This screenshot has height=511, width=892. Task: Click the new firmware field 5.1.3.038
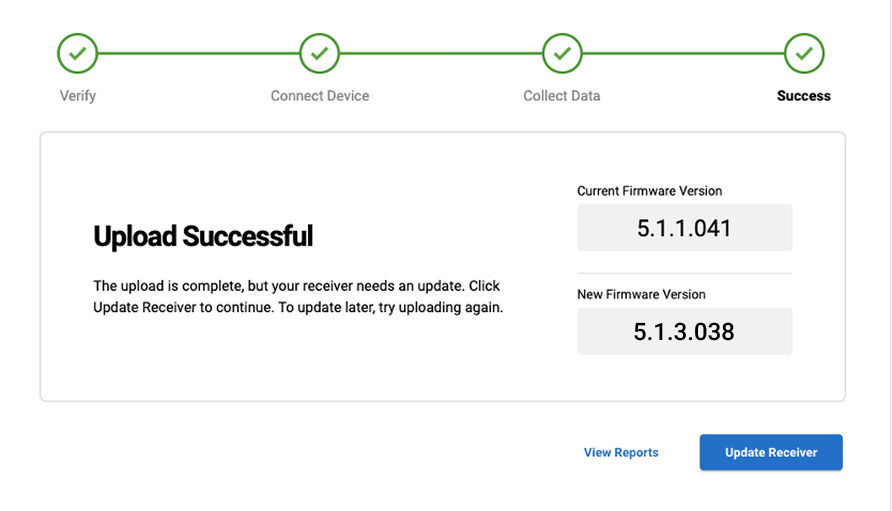[684, 331]
